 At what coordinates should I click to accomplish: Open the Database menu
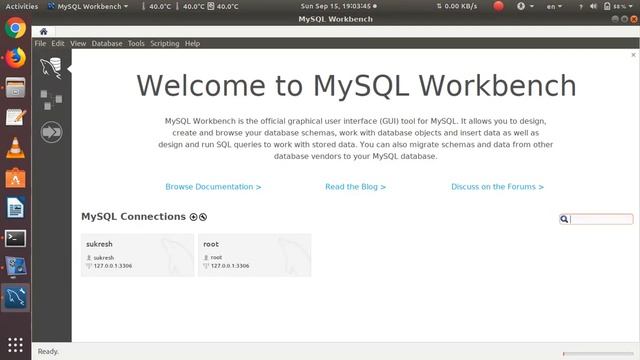(107, 43)
